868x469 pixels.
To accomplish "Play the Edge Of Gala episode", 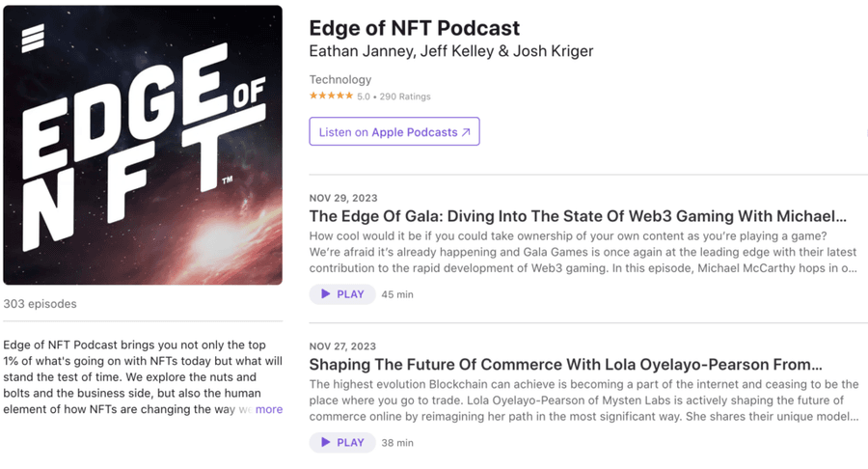I will click(x=342, y=294).
